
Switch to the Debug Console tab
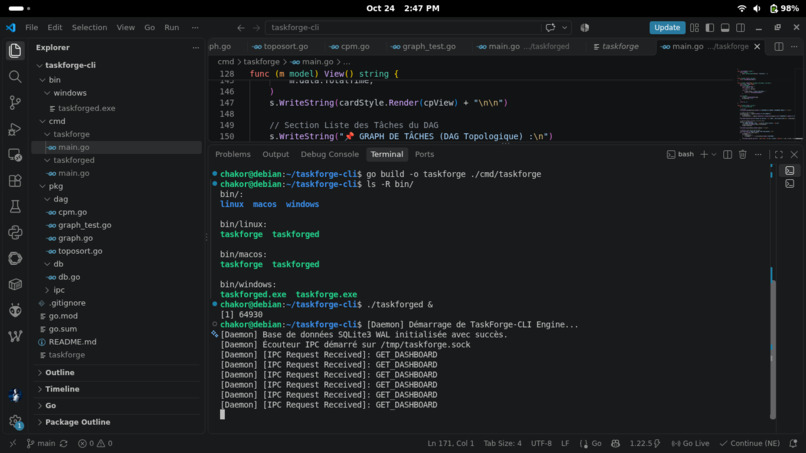(329, 154)
